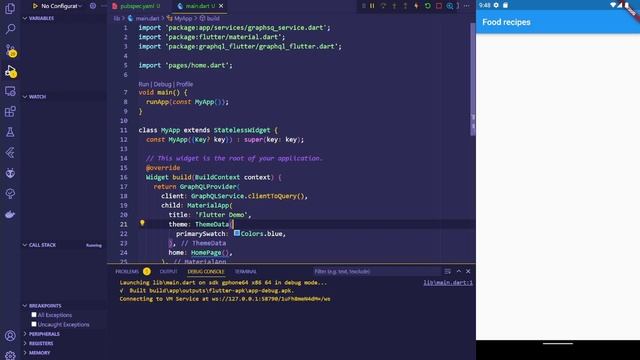This screenshot has height=360, width=640.
Task: Maximize panel with up chevron
Action: 458,271
